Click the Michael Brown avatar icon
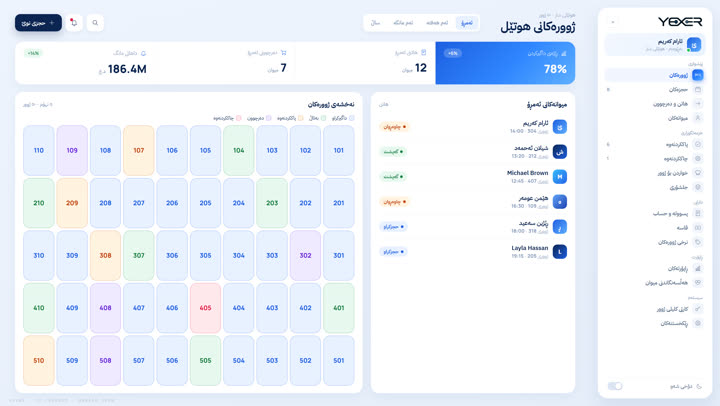This screenshot has width=720, height=406. [559, 176]
